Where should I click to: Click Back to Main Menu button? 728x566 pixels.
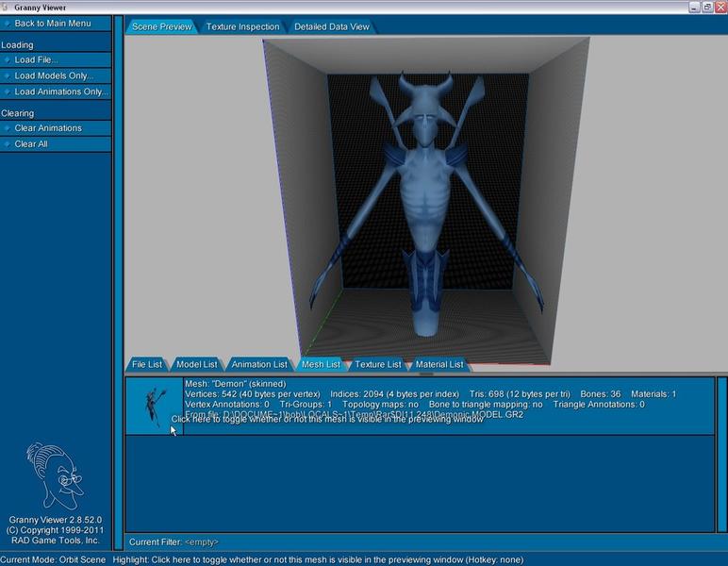(56, 24)
